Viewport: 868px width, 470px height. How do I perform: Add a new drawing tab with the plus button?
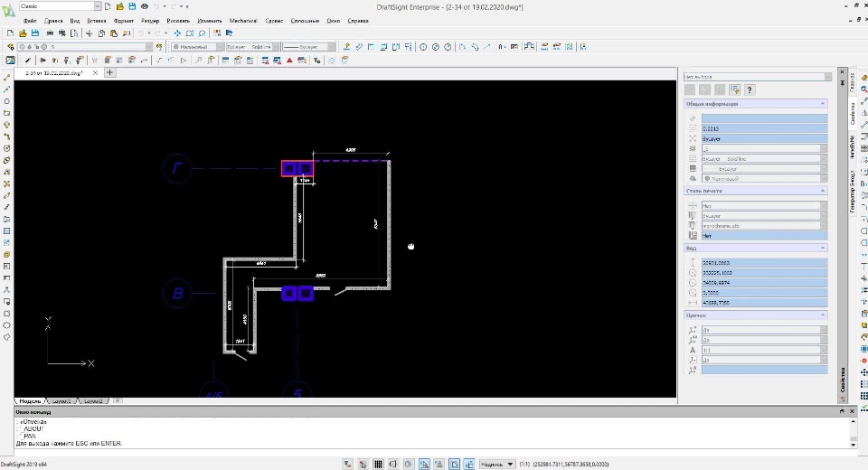tap(109, 72)
